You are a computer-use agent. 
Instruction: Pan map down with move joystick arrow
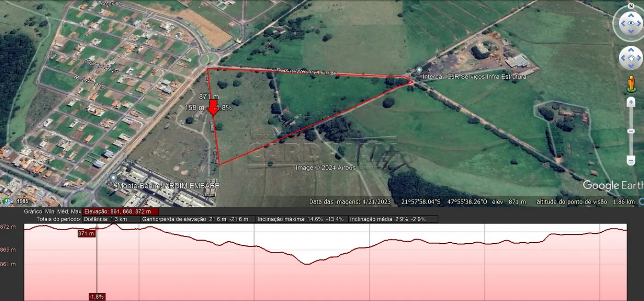click(x=631, y=66)
